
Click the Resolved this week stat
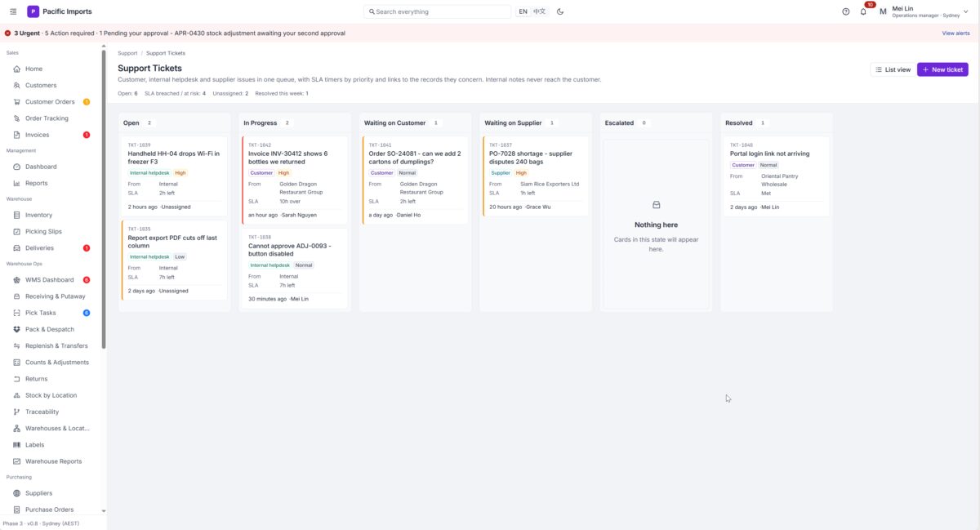(x=282, y=94)
